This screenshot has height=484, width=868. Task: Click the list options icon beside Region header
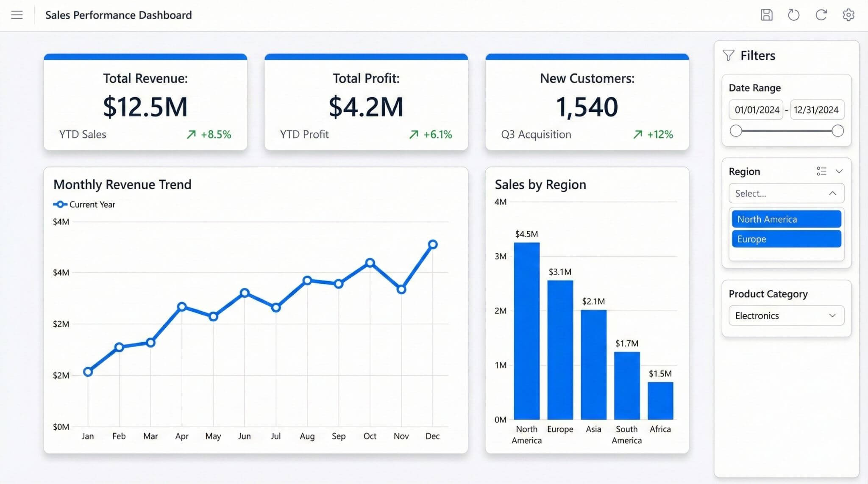pyautogui.click(x=821, y=171)
